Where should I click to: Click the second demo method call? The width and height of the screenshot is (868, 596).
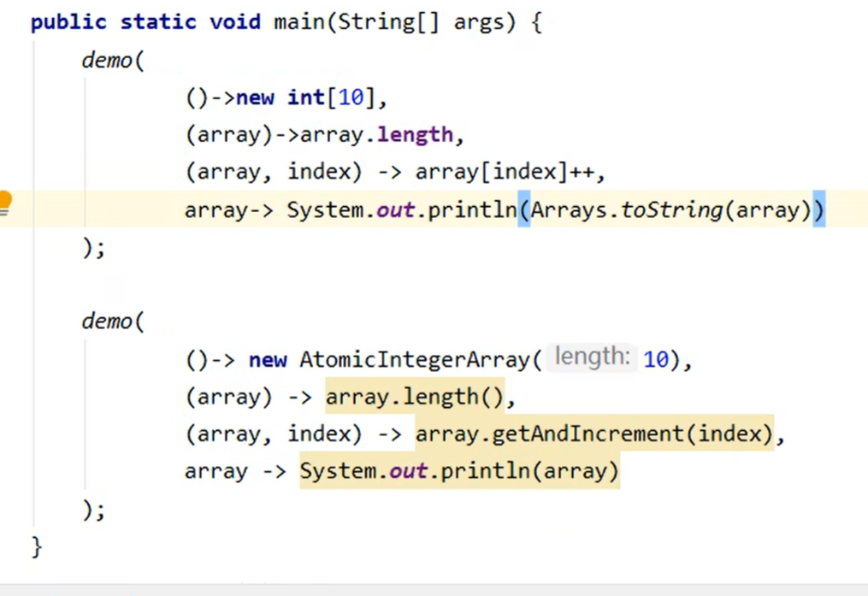(107, 322)
